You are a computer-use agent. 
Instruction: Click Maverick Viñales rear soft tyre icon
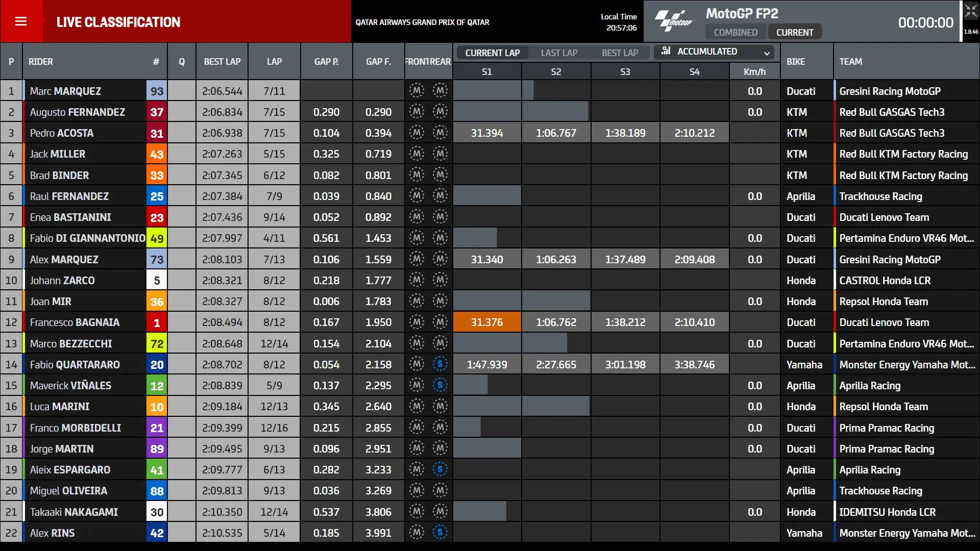[440, 385]
